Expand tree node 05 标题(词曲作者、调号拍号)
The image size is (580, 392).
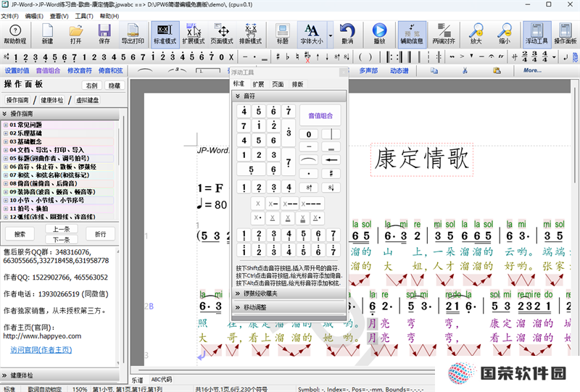coord(6,158)
